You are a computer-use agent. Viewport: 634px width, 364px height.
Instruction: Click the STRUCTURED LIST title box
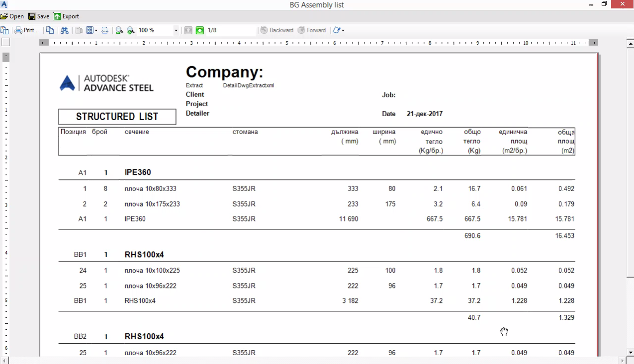(x=117, y=117)
